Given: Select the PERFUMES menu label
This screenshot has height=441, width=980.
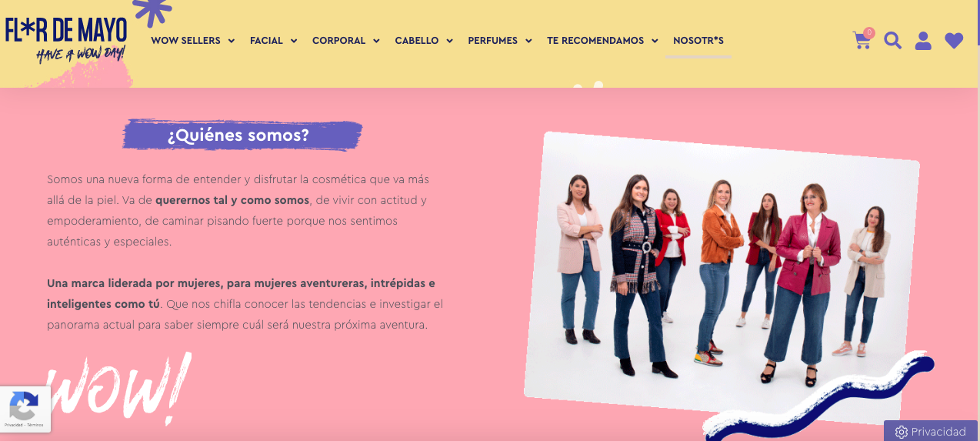Looking at the screenshot, I should 492,41.
